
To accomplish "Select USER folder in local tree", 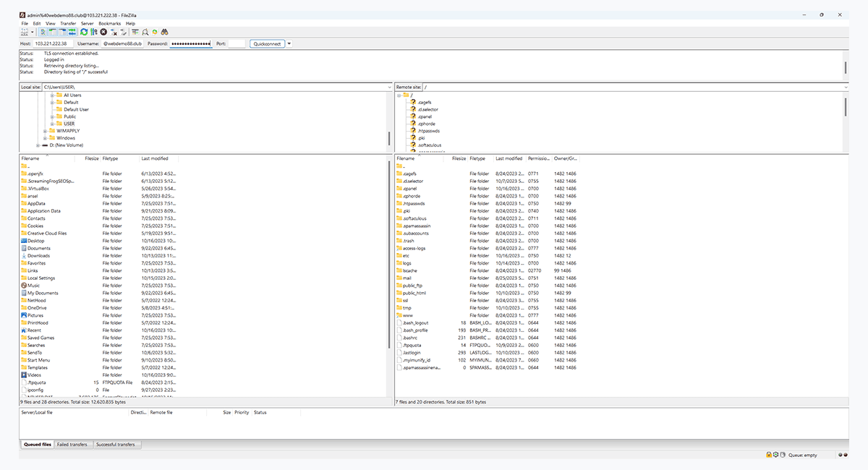I will 69,124.
